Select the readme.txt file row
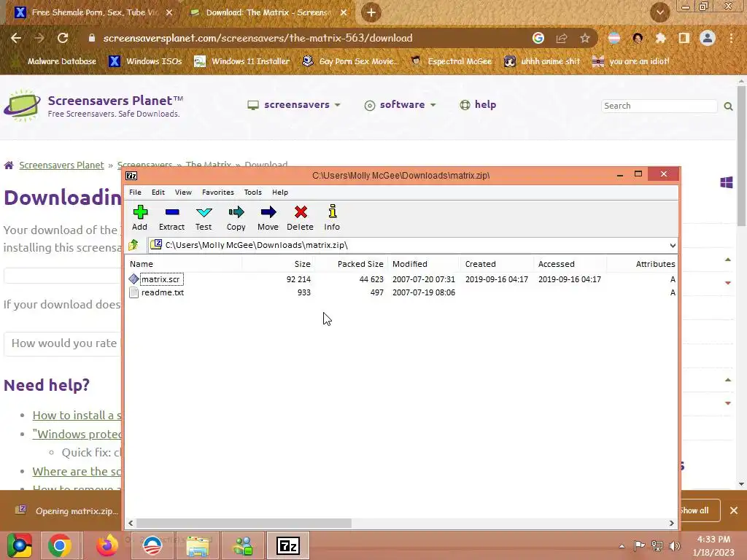 (x=401, y=292)
